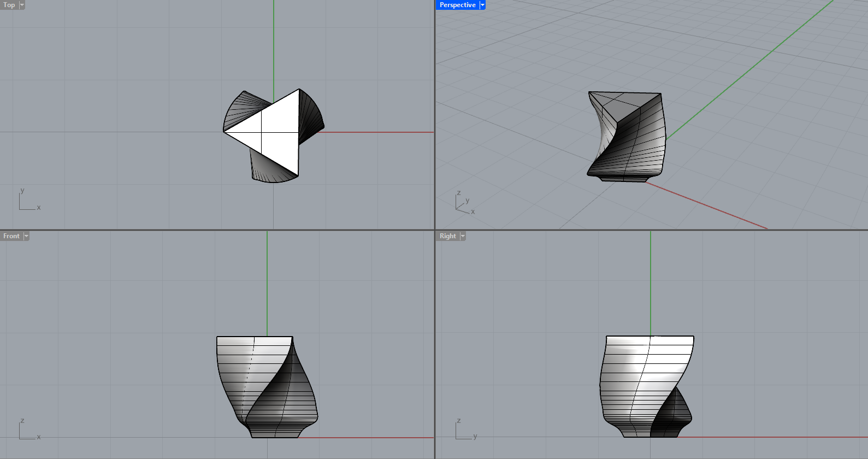Activate the Perspective viewport title label

tap(458, 5)
